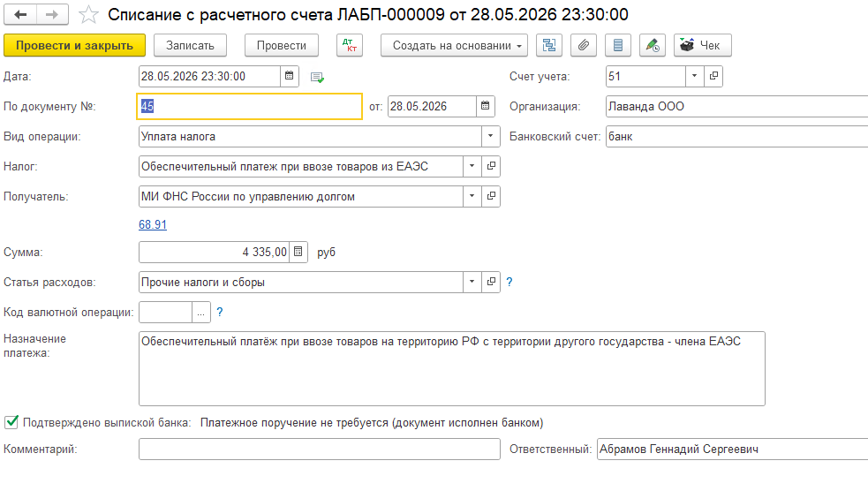Click the По документу № input field
The width and height of the screenshot is (868, 491).
point(249,106)
